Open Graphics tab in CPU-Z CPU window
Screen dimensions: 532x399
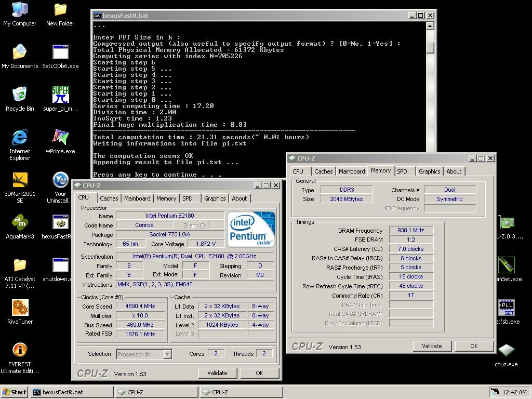215,198
